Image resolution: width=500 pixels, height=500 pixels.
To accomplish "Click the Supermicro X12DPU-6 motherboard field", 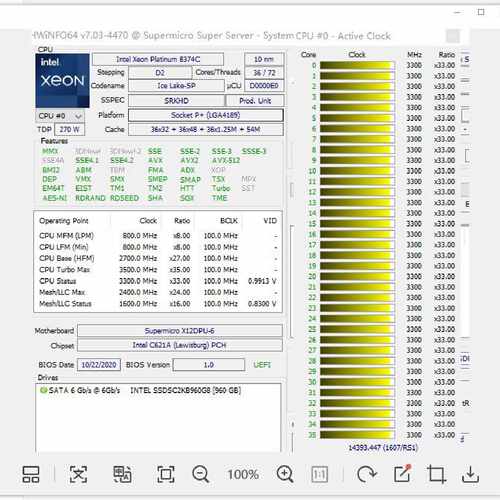I will 180,331.
